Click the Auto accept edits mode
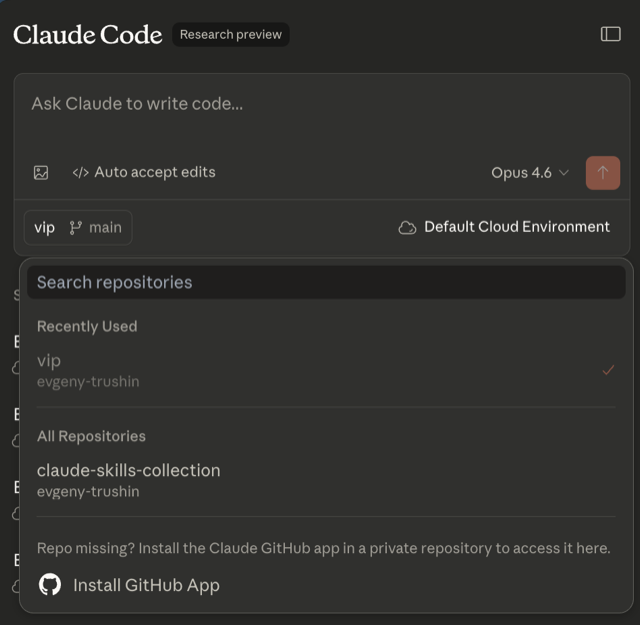 tap(144, 172)
